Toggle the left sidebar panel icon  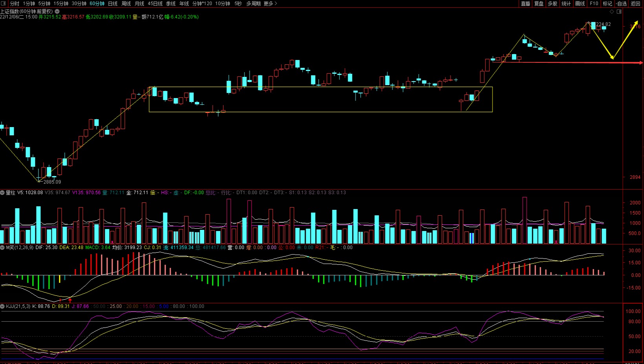(x=4, y=4)
